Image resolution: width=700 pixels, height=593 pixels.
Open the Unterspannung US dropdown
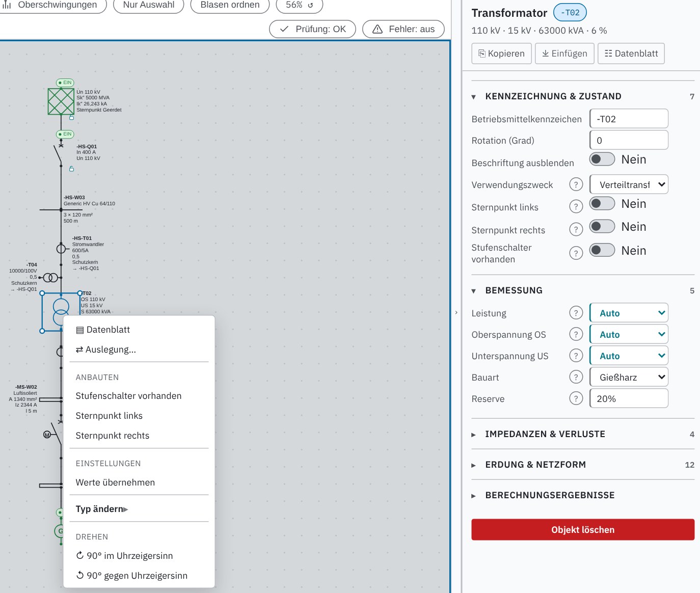629,356
